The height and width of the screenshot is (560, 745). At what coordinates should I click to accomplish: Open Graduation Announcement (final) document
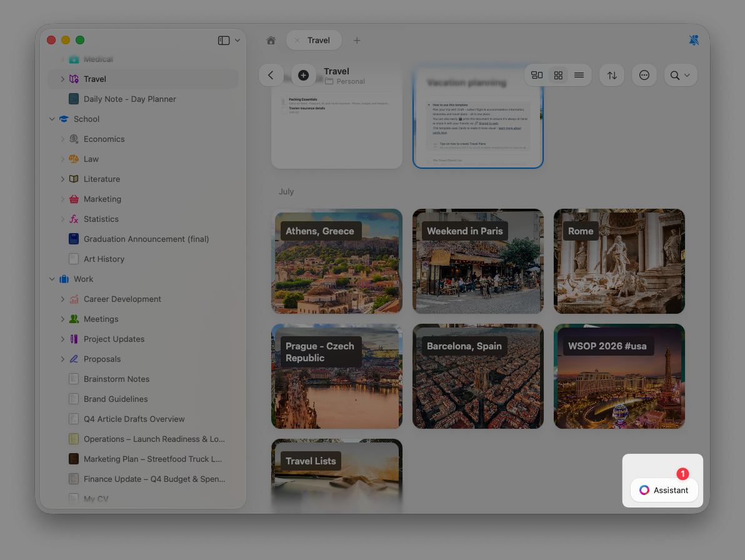pyautogui.click(x=143, y=239)
